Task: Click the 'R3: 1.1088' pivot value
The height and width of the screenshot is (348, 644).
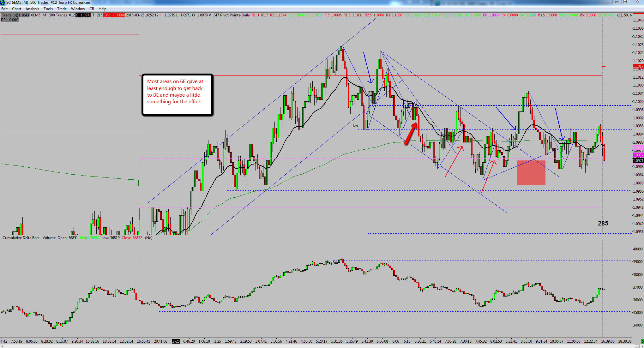Action: click(x=394, y=15)
